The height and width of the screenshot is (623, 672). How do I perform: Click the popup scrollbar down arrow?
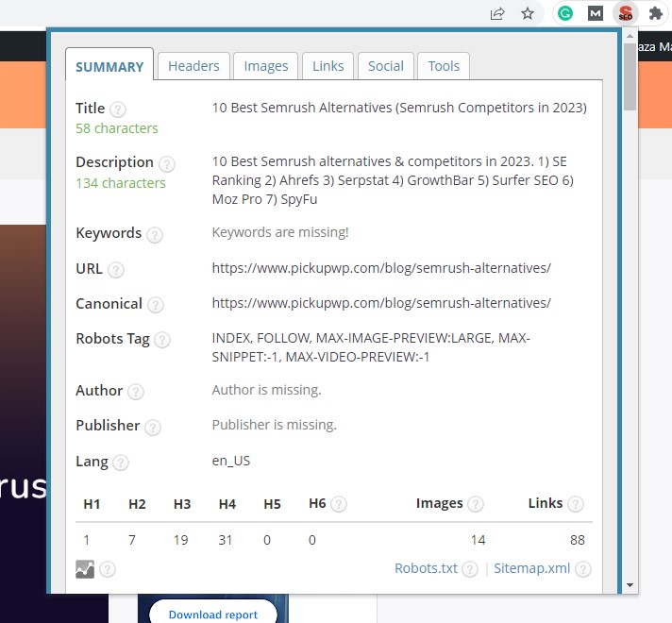click(630, 585)
